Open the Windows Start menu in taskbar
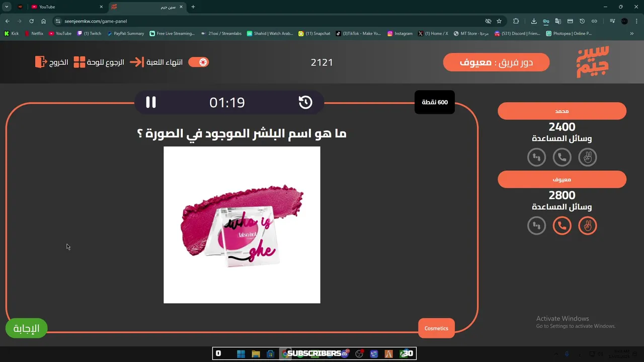This screenshot has height=362, width=644. click(241, 353)
